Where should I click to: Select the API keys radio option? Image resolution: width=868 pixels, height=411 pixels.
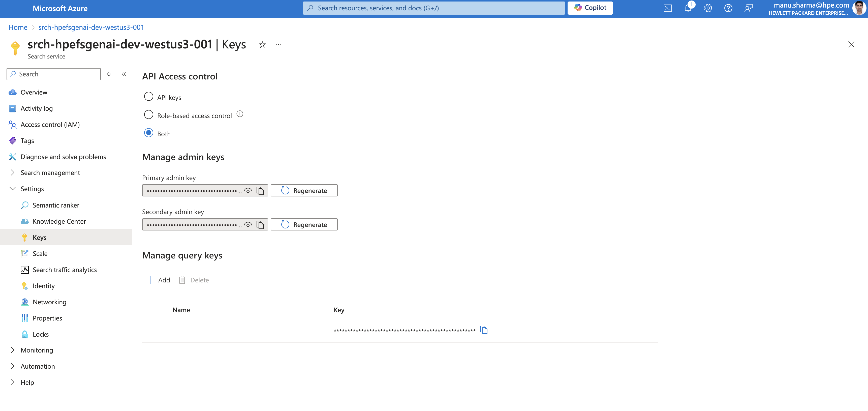pyautogui.click(x=149, y=96)
